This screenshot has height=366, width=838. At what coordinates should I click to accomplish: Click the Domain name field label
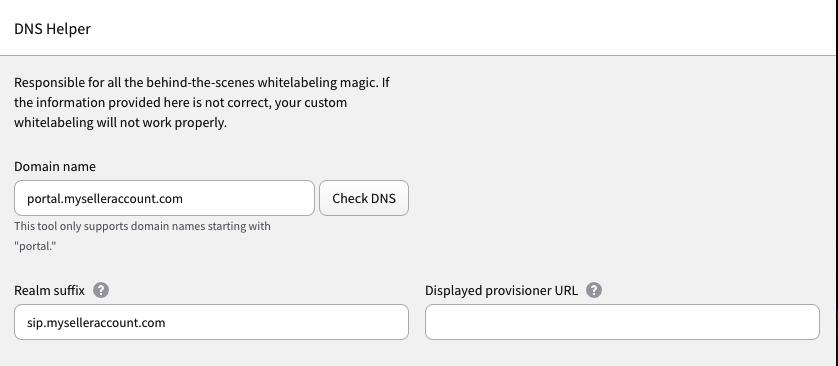[55, 166]
